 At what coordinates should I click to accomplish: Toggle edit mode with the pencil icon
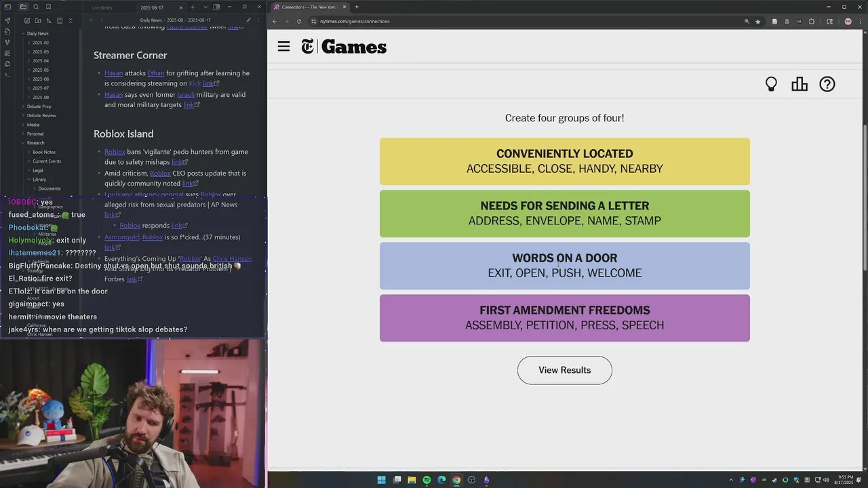pos(248,20)
